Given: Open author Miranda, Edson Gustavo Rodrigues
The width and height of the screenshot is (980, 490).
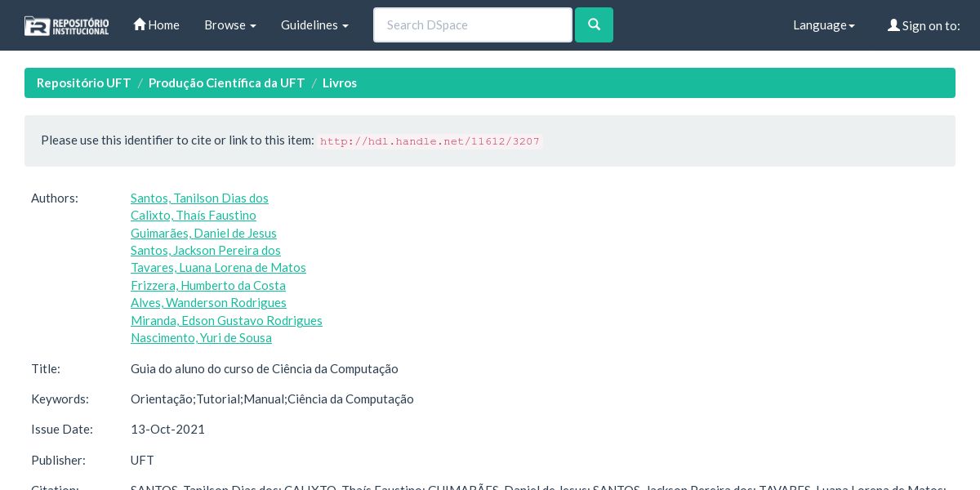Looking at the screenshot, I should (226, 320).
